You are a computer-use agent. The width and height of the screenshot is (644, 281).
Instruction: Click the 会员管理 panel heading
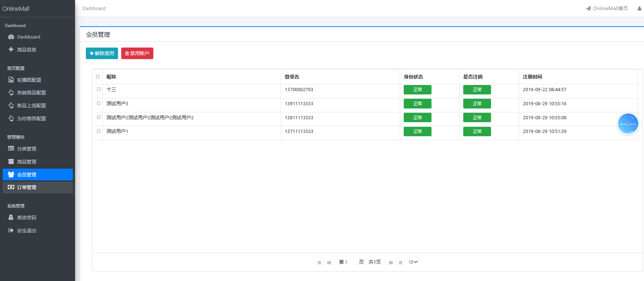pyautogui.click(x=98, y=35)
